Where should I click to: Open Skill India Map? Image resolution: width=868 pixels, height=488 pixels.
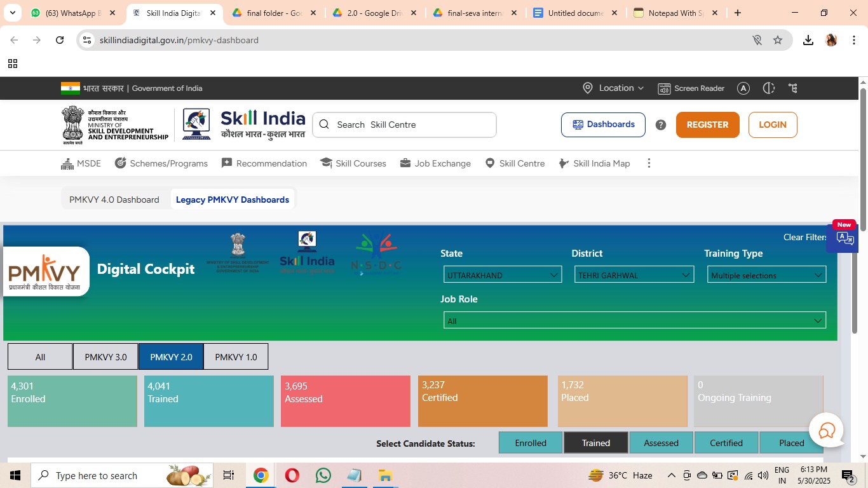tap(594, 163)
